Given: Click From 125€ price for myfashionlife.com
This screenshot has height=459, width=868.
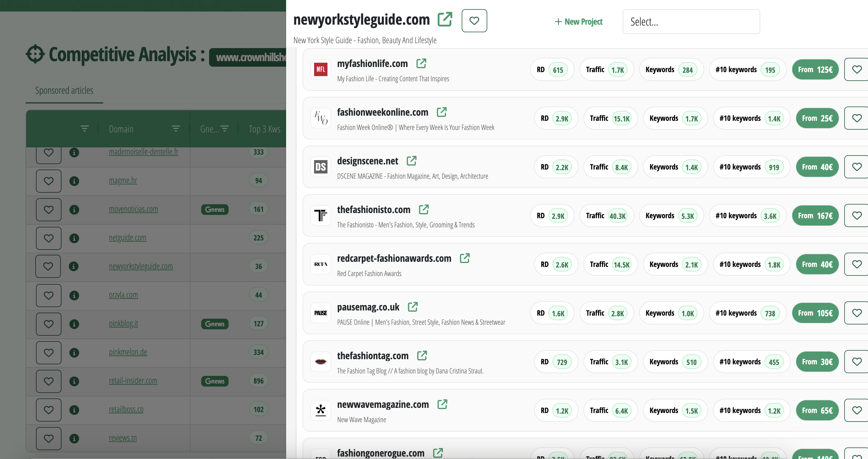Looking at the screenshot, I should pyautogui.click(x=815, y=70).
